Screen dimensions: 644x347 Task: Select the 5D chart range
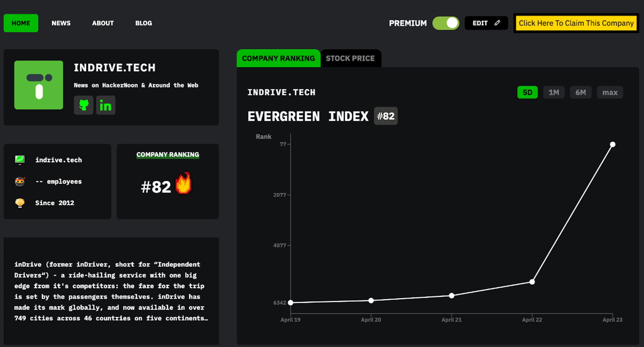(527, 92)
